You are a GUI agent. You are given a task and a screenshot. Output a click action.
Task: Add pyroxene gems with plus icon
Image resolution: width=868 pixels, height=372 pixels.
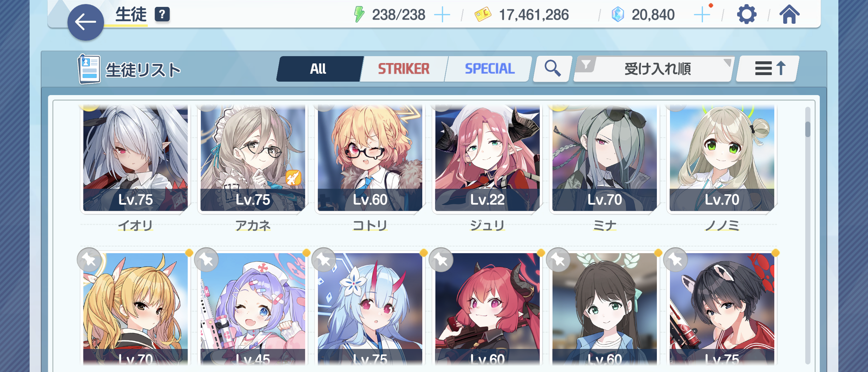(x=702, y=15)
